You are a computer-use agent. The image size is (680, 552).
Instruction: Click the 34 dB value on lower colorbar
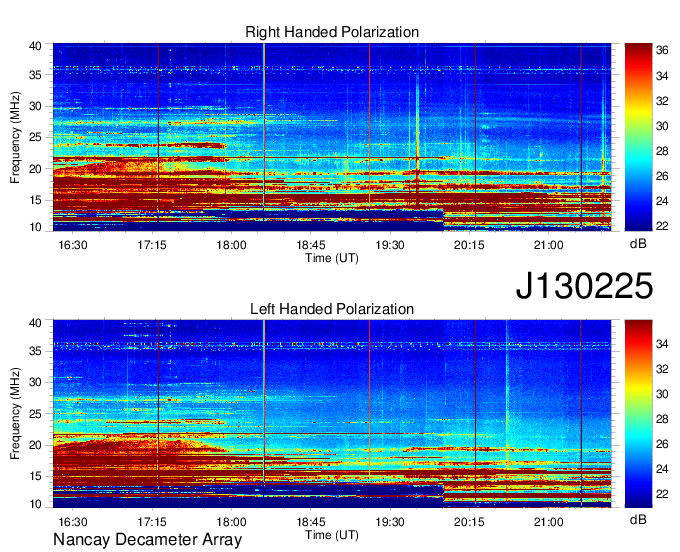(662, 344)
